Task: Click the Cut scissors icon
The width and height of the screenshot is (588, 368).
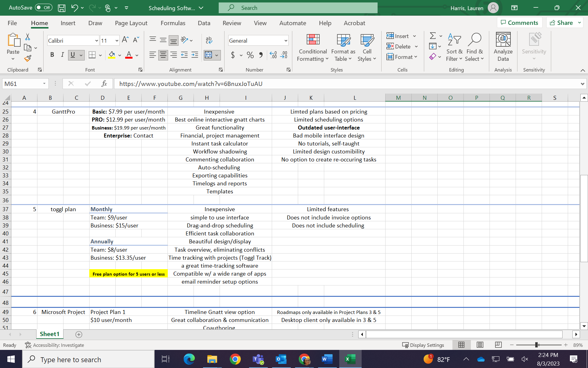Action: (x=28, y=37)
